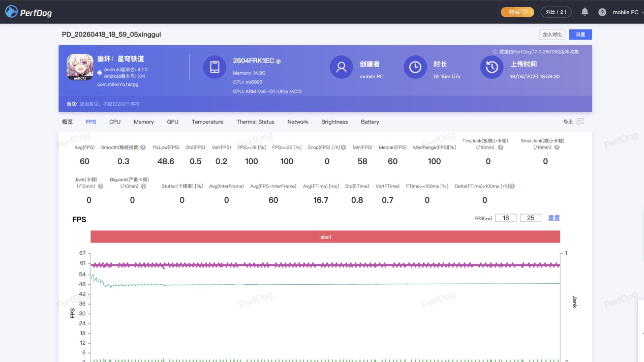Click the Var(FTime) value 0.7

pos(387,200)
